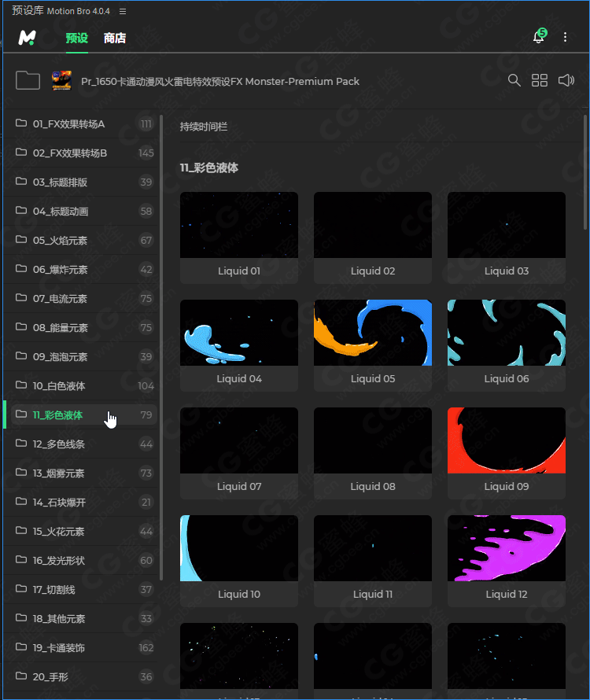The image size is (590, 700).
Task: Click the 持续时间栏 section label
Action: click(204, 127)
